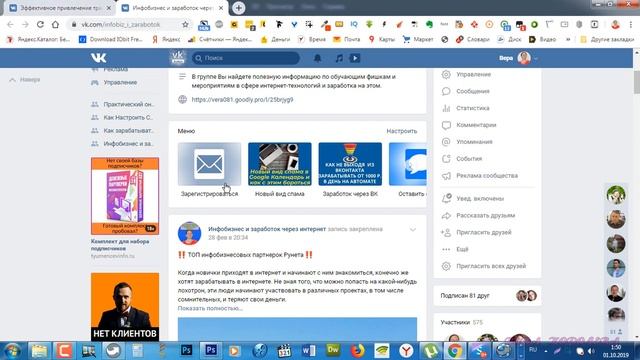Open Деньги bookmark in bookmarks bar
This screenshot has height=360, width=640.
(275, 39)
